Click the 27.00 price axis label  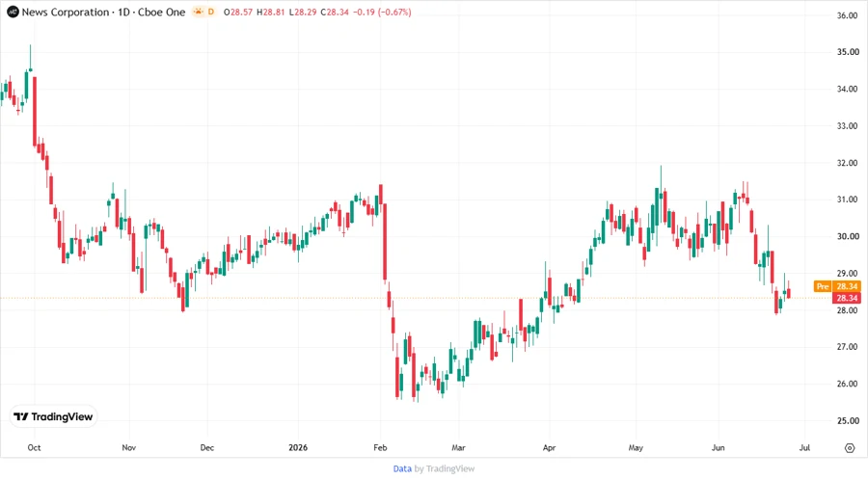848,347
